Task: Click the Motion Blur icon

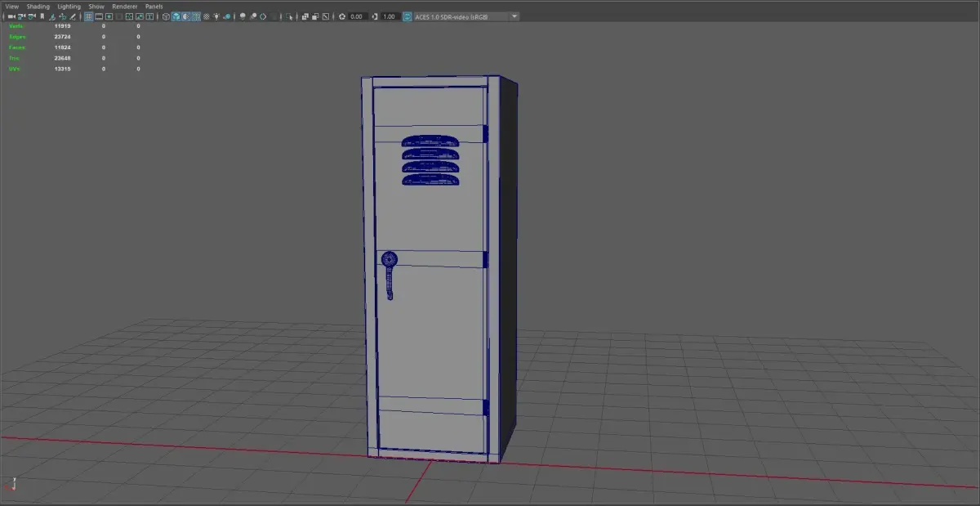Action: point(253,16)
